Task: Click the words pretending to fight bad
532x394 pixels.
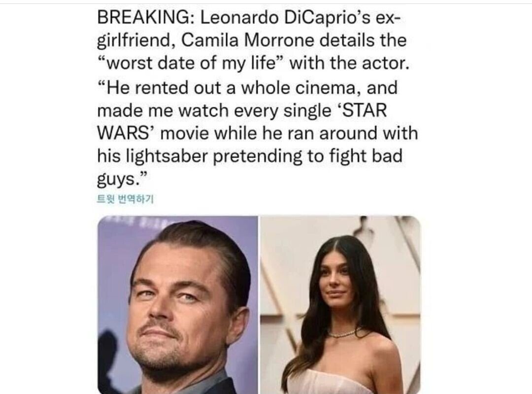Action: [x=307, y=157]
